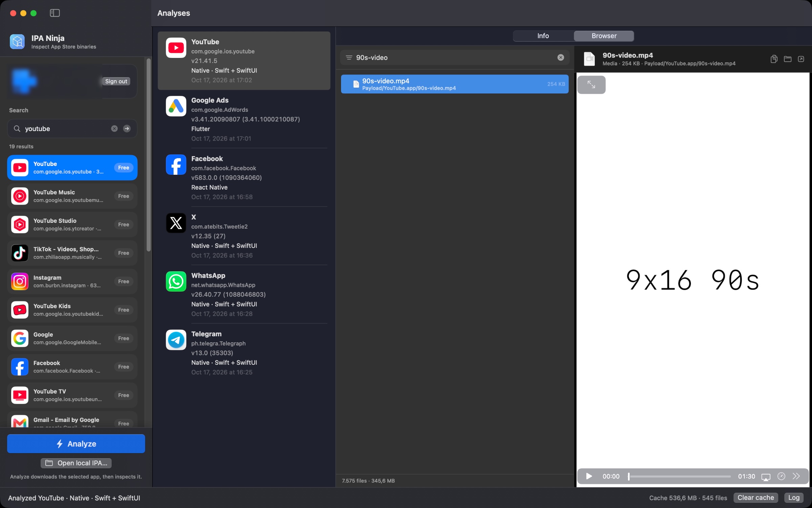Viewport: 812px width, 508px height.
Task: Click the filter lines icon
Action: click(349, 58)
